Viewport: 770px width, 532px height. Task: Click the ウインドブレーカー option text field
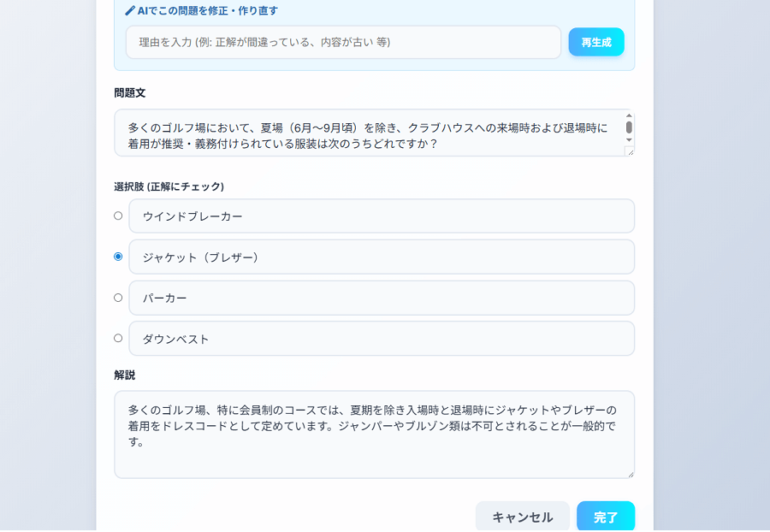(381, 216)
